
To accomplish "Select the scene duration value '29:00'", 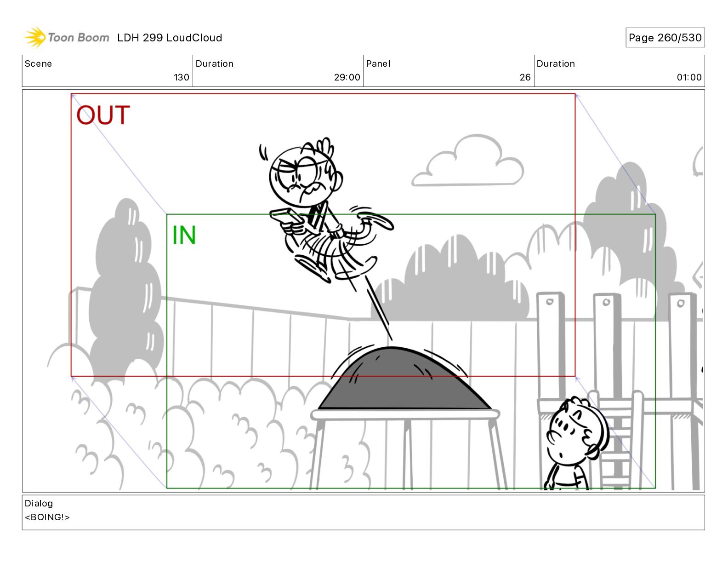I will (x=347, y=77).
